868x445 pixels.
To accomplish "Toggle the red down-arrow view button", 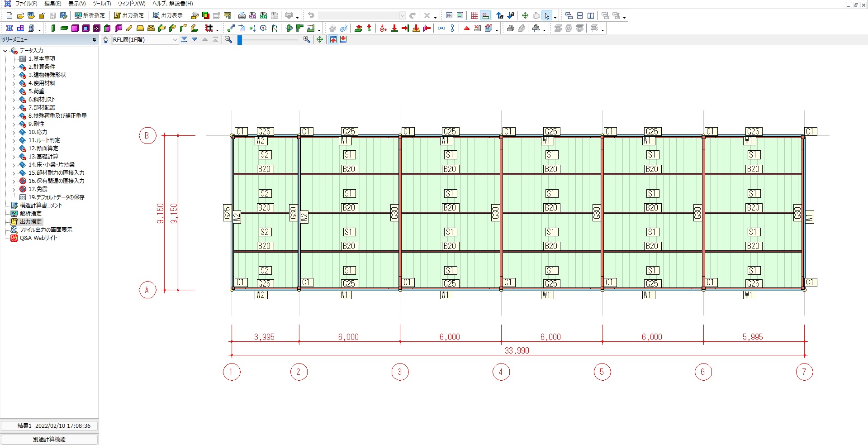I will pos(343,40).
